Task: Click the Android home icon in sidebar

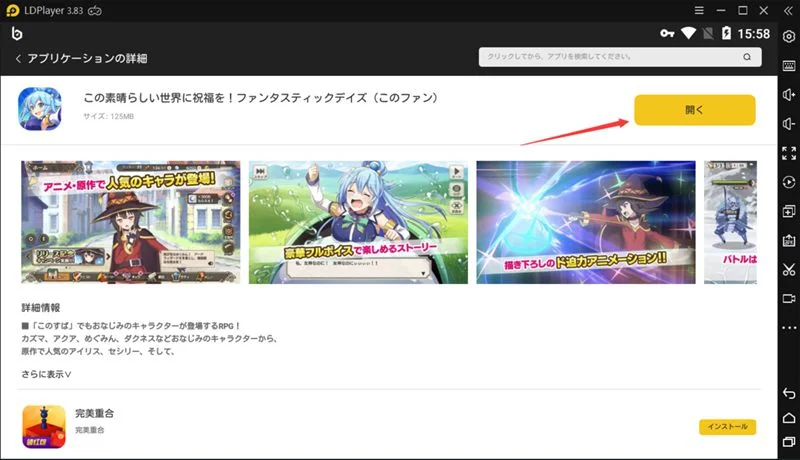Action: tap(789, 418)
